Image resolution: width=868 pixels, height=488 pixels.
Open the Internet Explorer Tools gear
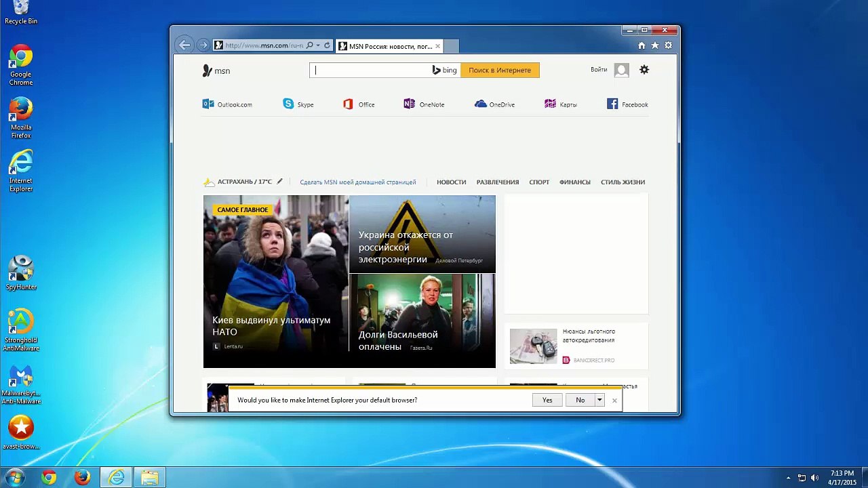click(x=669, y=45)
